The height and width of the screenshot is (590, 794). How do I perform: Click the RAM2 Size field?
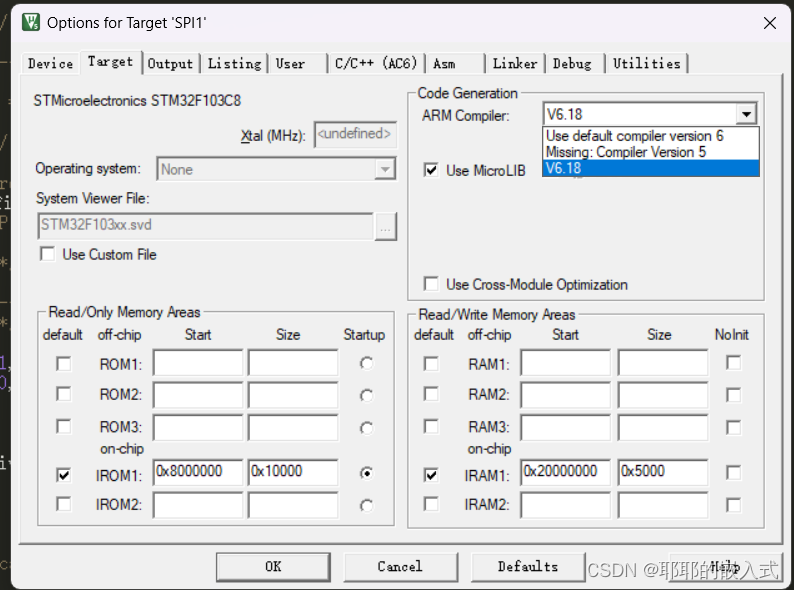click(x=663, y=395)
